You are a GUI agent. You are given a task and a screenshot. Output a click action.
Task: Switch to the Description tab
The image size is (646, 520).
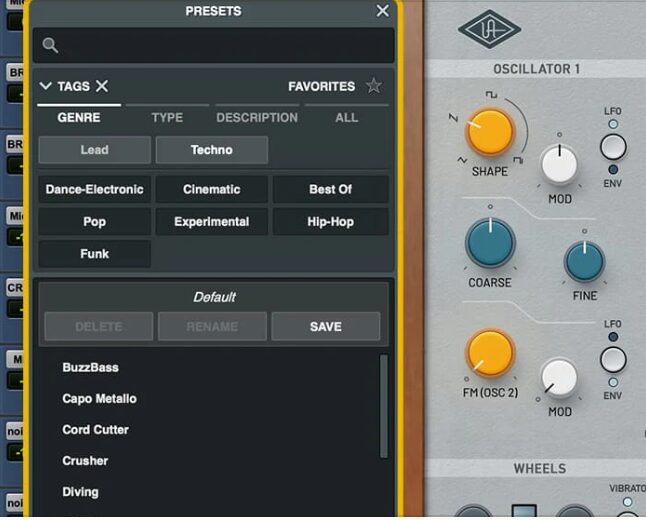pos(257,118)
